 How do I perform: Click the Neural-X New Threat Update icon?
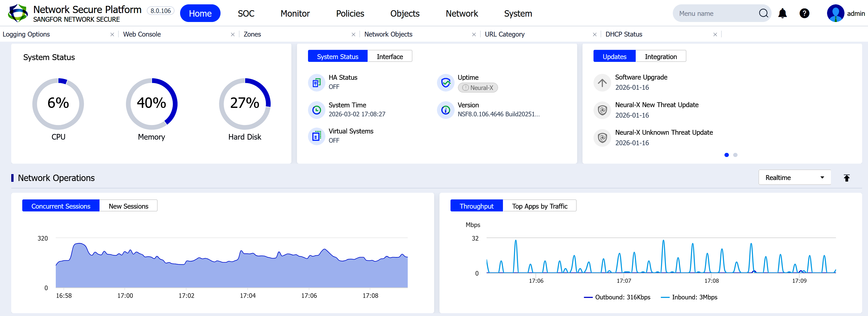tap(602, 110)
